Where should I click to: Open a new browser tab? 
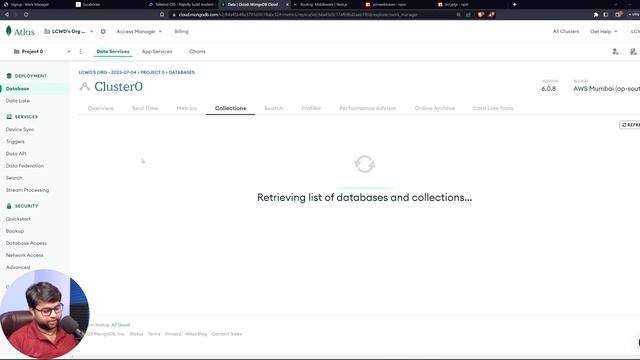coord(514,4)
